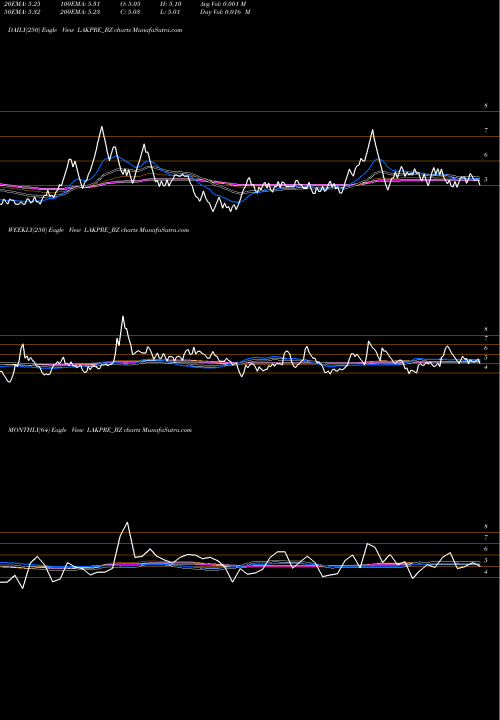The image size is (500, 720).
Task: Click the 4 price label on the weekly chart axis
Action: pyautogui.click(x=485, y=367)
